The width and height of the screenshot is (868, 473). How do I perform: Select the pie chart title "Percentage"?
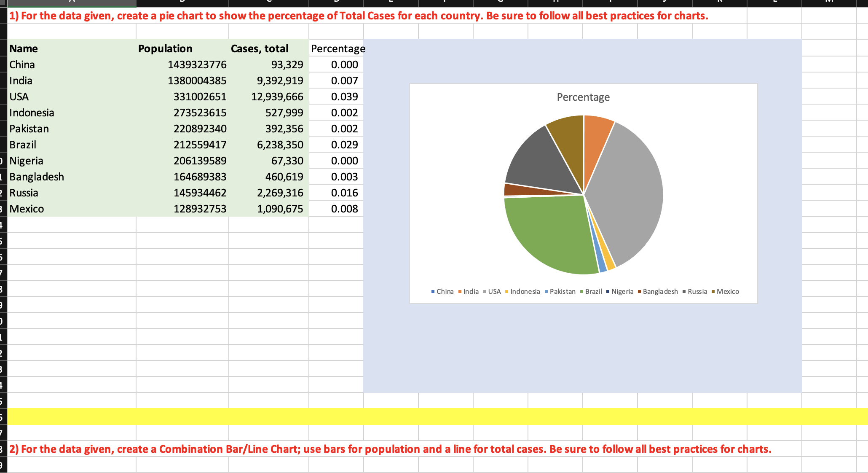[x=583, y=97]
